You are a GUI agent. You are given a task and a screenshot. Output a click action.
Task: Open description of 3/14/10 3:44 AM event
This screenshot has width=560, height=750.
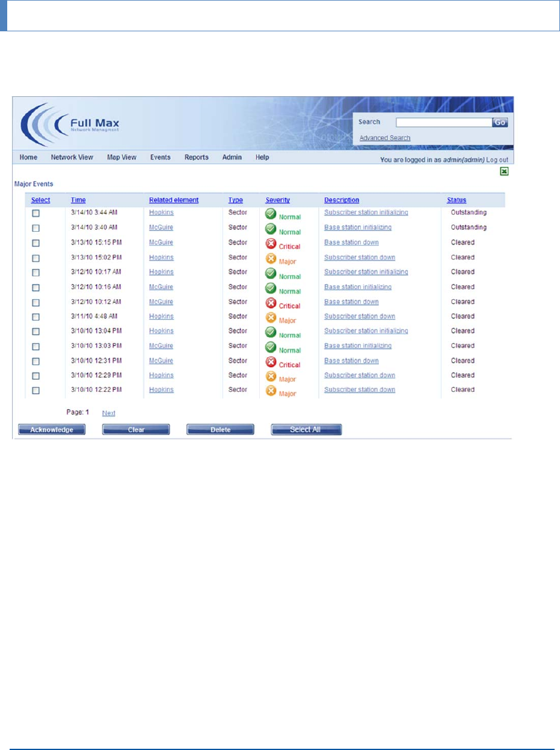click(x=366, y=212)
